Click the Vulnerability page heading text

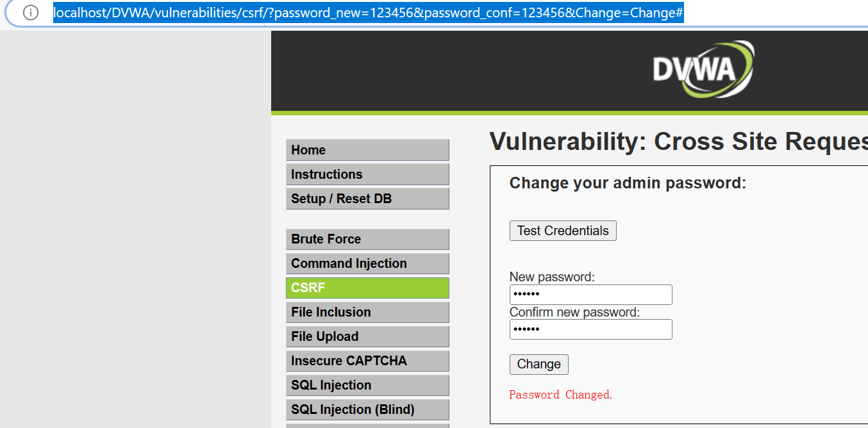pyautogui.click(x=678, y=142)
